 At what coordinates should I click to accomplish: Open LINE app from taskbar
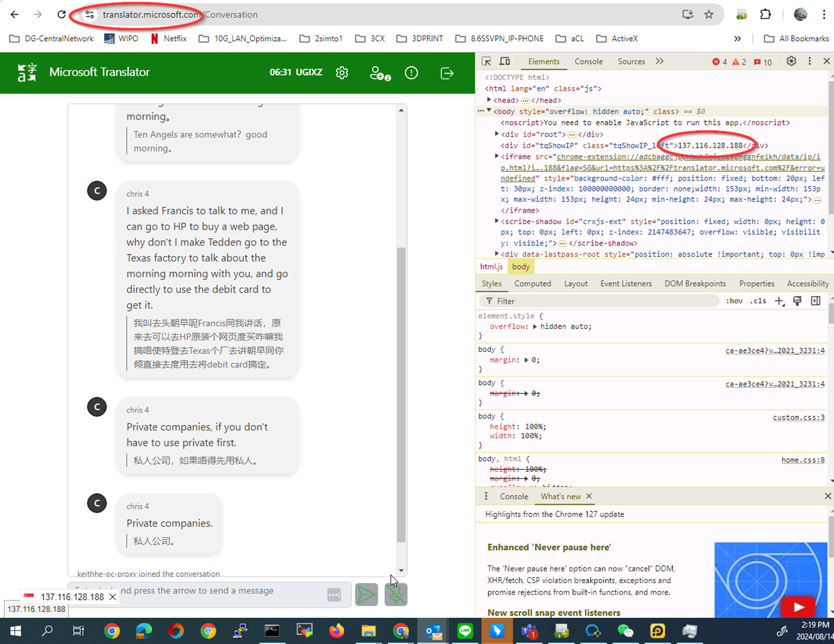tap(465, 631)
